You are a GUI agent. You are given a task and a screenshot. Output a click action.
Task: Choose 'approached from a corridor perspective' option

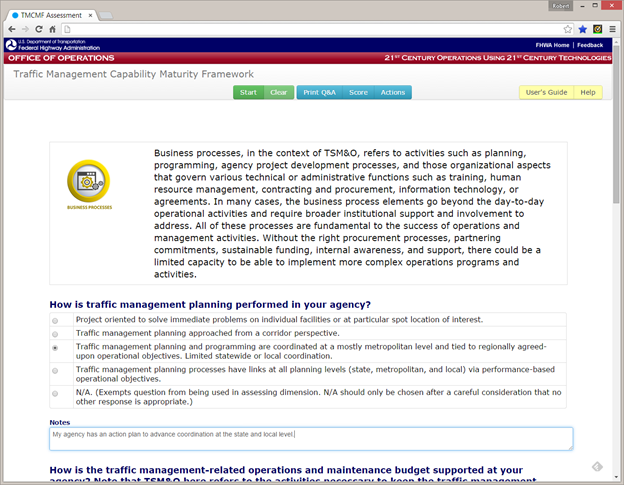click(x=55, y=333)
